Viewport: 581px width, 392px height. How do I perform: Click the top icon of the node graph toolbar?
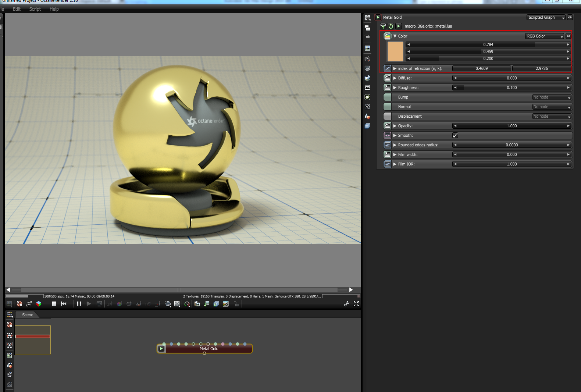(10, 315)
